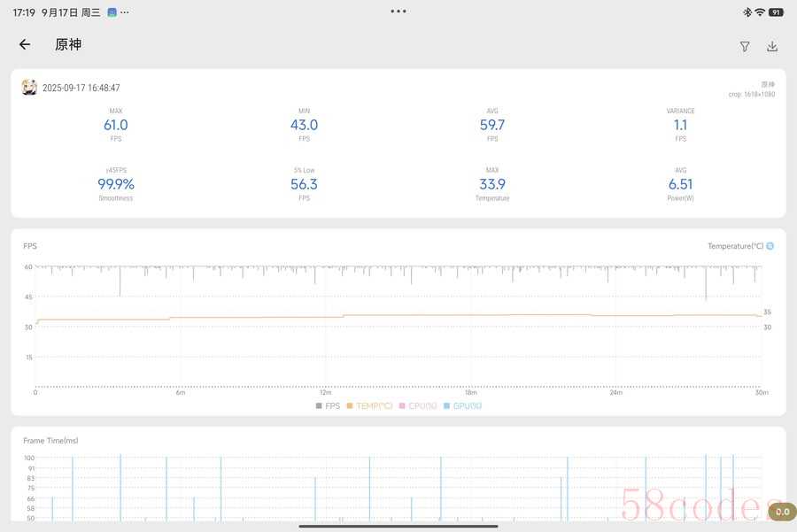Go back using the arrow icon

(x=25, y=45)
